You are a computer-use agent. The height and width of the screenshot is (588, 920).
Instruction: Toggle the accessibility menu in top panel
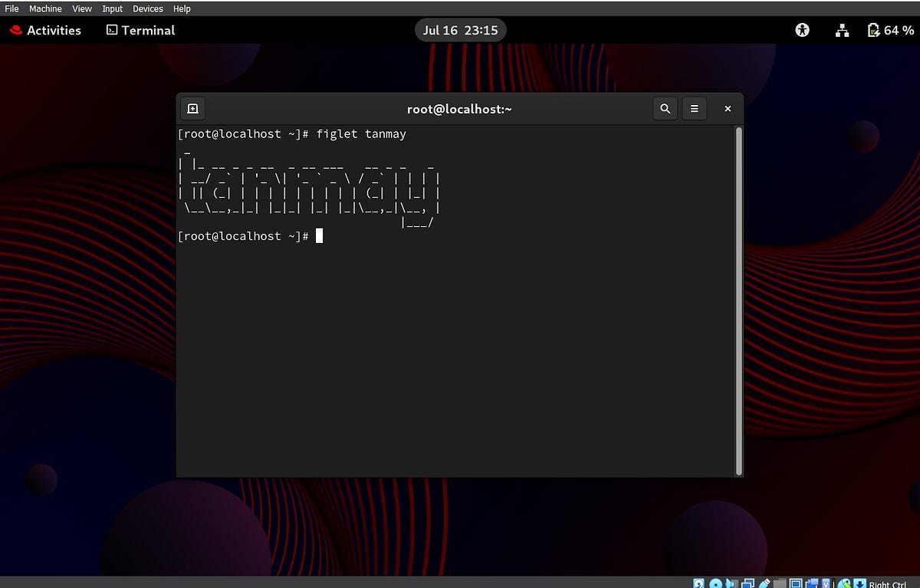pyautogui.click(x=802, y=30)
